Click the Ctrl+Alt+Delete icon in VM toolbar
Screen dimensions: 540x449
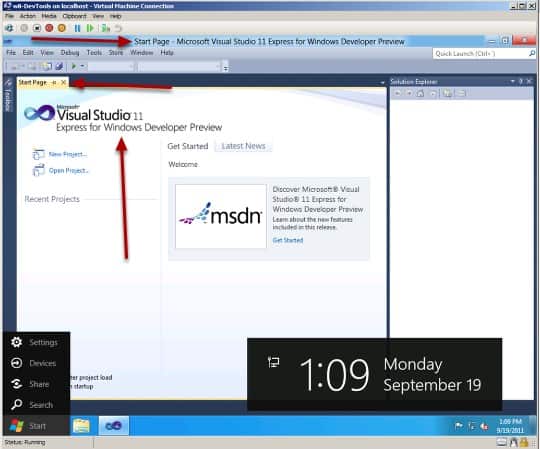(x=9, y=28)
